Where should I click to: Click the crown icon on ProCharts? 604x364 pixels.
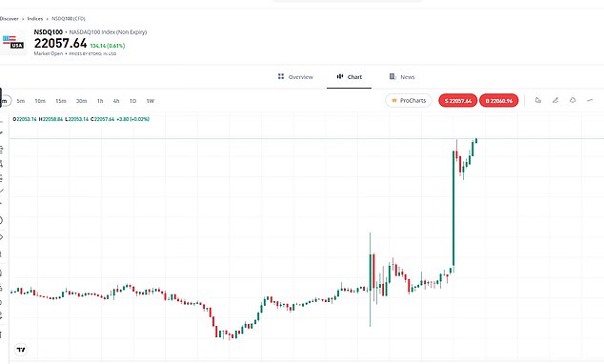click(x=394, y=101)
